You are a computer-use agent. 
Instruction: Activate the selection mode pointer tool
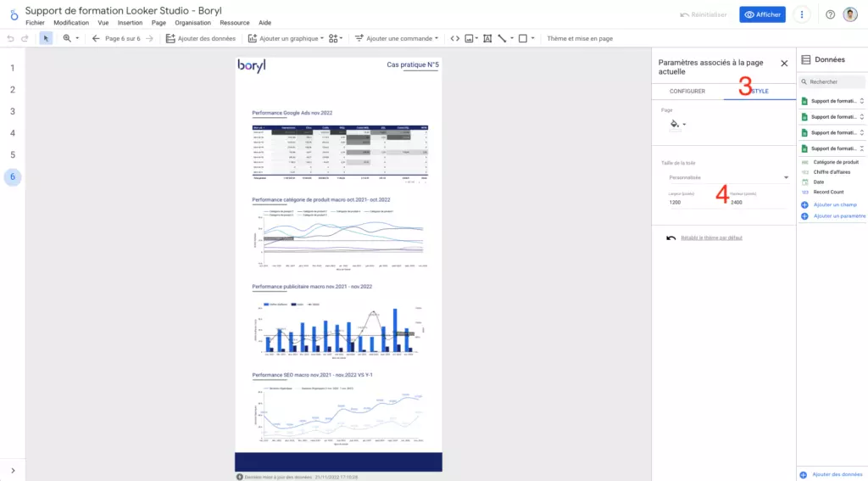click(x=46, y=38)
